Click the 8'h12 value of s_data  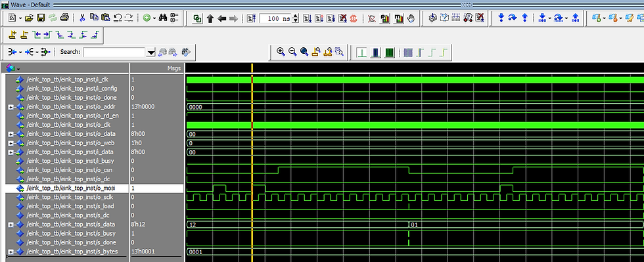pyautogui.click(x=138, y=224)
